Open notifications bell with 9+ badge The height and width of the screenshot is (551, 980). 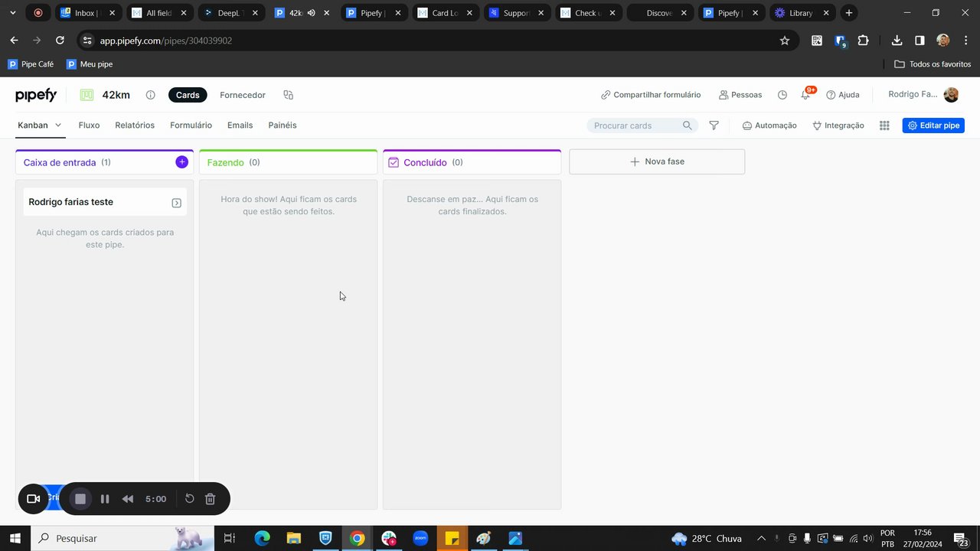[x=805, y=94]
